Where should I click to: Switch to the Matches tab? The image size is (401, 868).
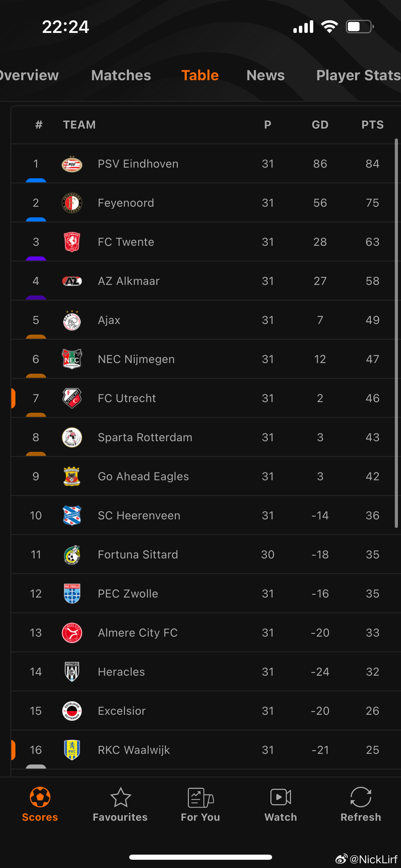[121, 75]
